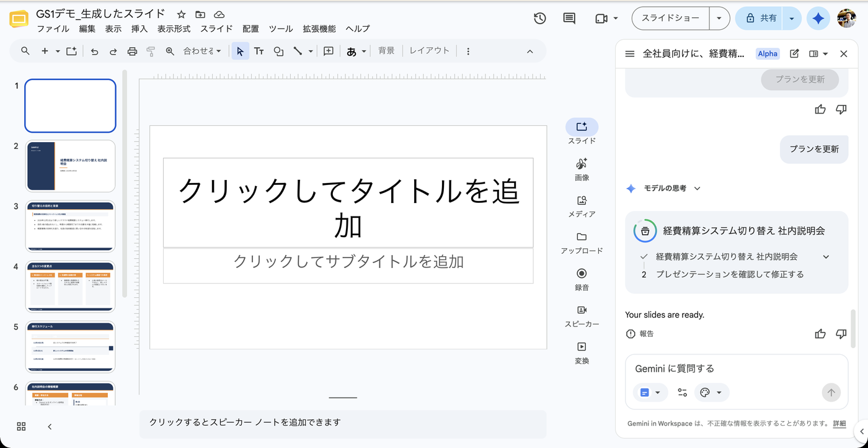Open the 録音 recording side tool
This screenshot has width=868, height=448.
click(x=582, y=279)
